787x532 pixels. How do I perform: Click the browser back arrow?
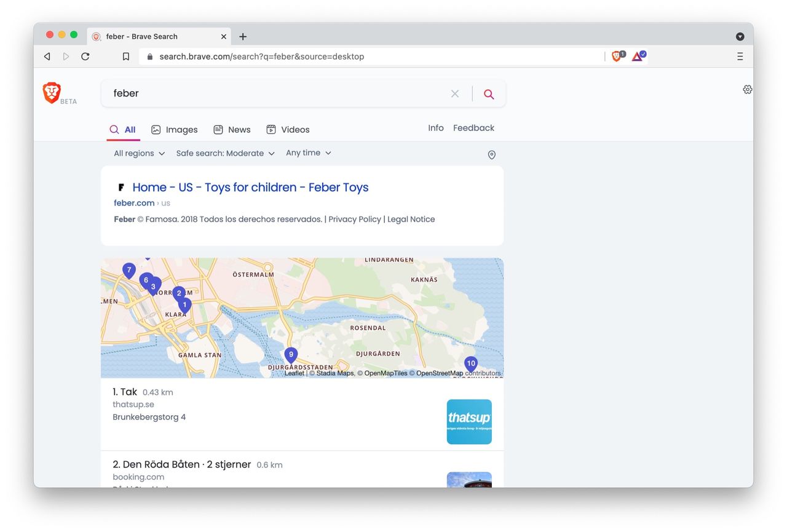47,57
